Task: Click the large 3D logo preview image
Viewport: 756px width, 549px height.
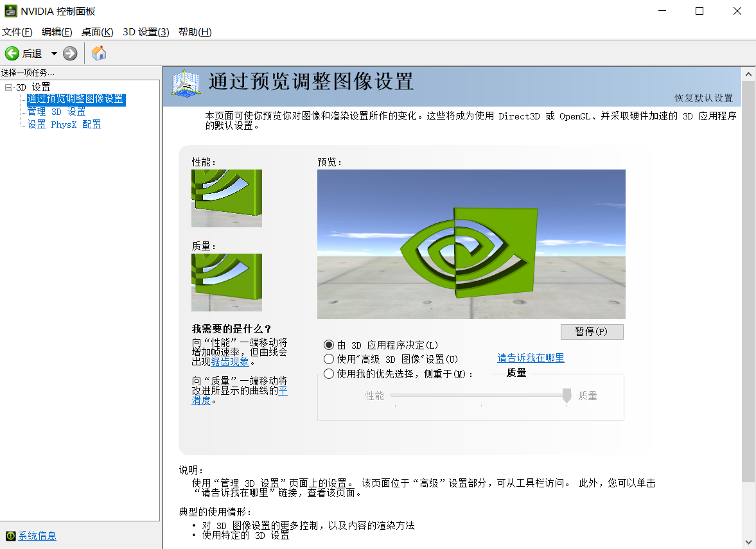Action: [x=471, y=244]
